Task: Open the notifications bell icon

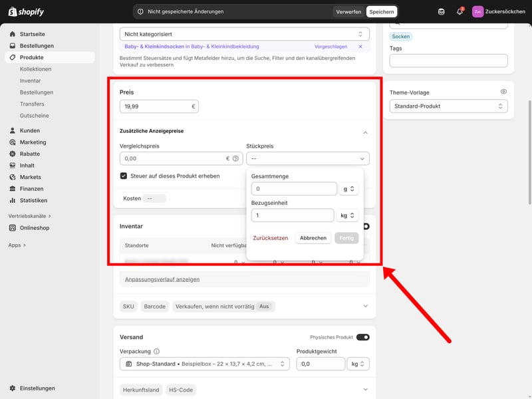Action: tap(460, 11)
